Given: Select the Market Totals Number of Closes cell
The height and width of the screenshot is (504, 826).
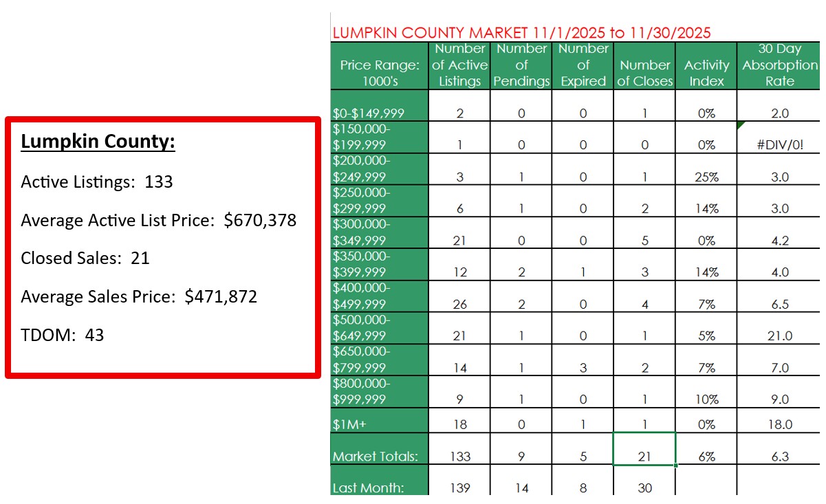Looking at the screenshot, I should [x=644, y=450].
